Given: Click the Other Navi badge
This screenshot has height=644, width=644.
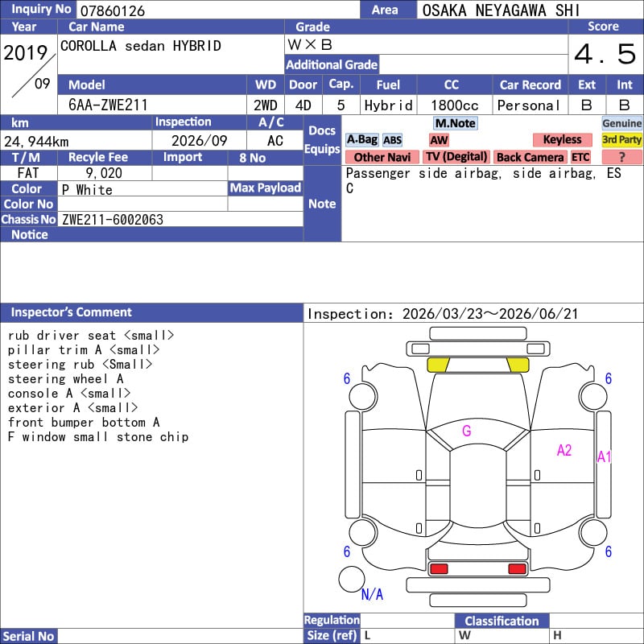Looking at the screenshot, I should click(382, 158).
